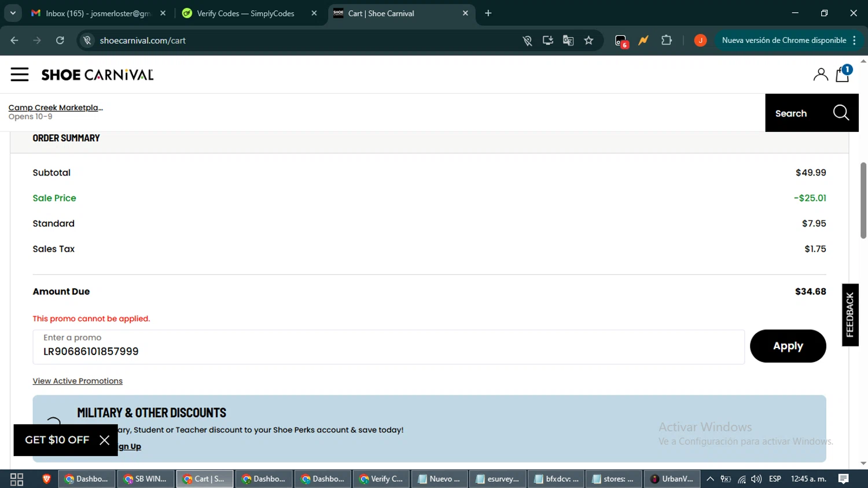This screenshot has height=488, width=868.
Task: Open Windows notification center icon
Action: [x=844, y=479]
